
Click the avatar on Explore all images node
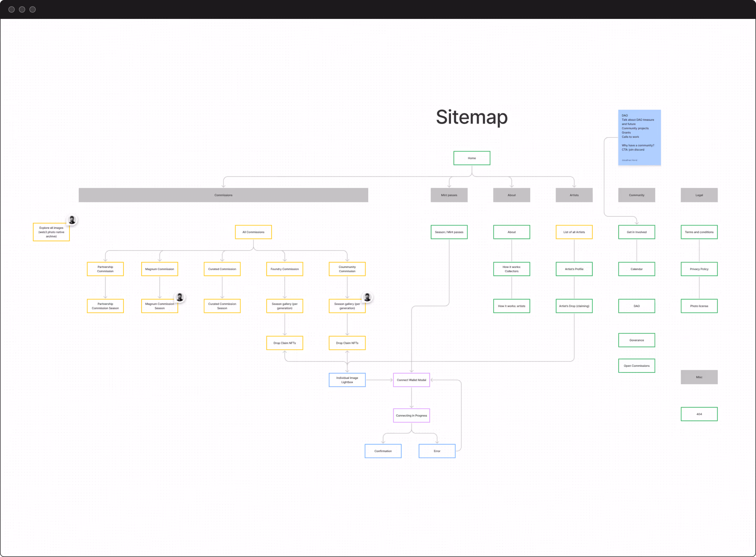coord(72,220)
